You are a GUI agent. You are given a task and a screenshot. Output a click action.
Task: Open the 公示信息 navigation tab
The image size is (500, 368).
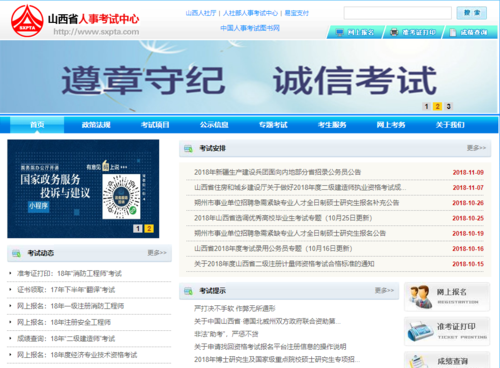pyautogui.click(x=214, y=125)
